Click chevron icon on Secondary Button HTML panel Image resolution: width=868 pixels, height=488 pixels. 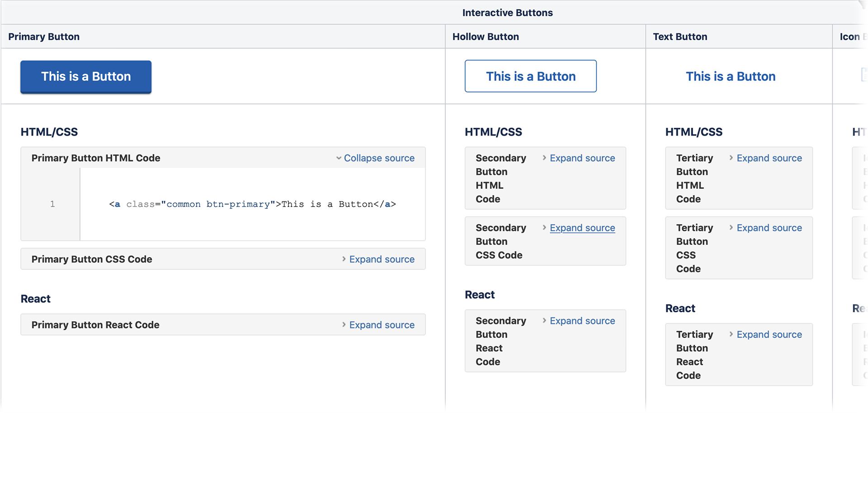coord(544,158)
